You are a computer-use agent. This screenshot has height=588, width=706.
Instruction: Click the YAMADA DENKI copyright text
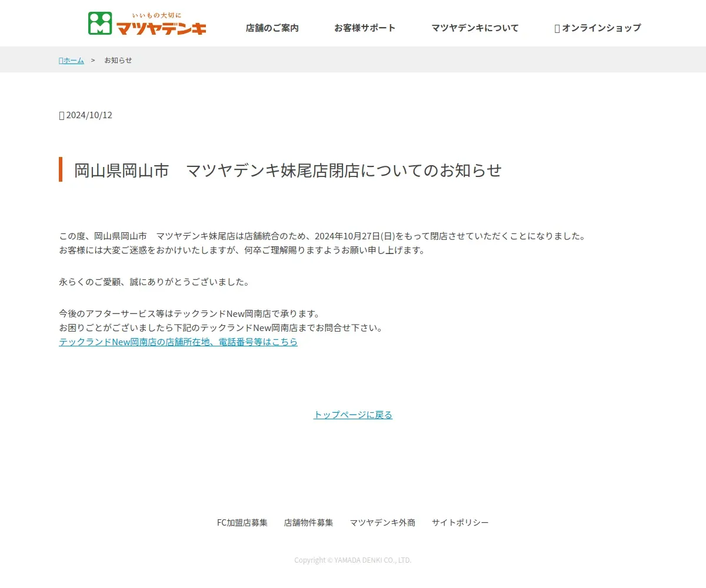(x=353, y=560)
